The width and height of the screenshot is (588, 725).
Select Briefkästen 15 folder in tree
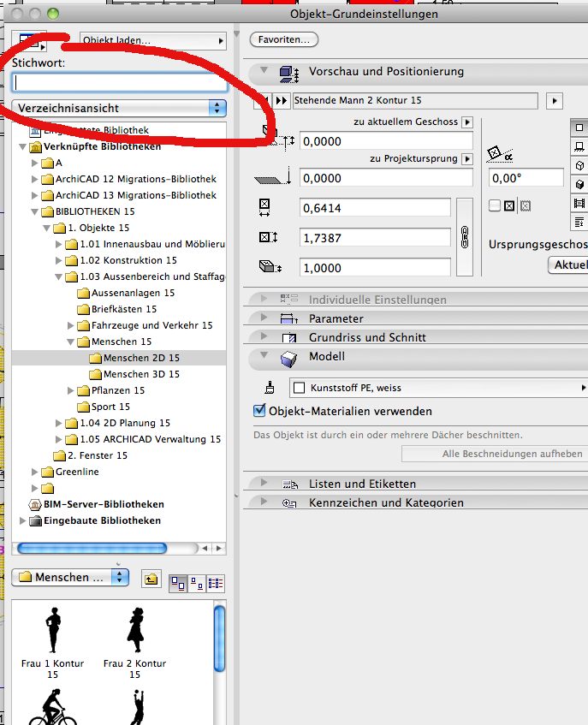(123, 309)
